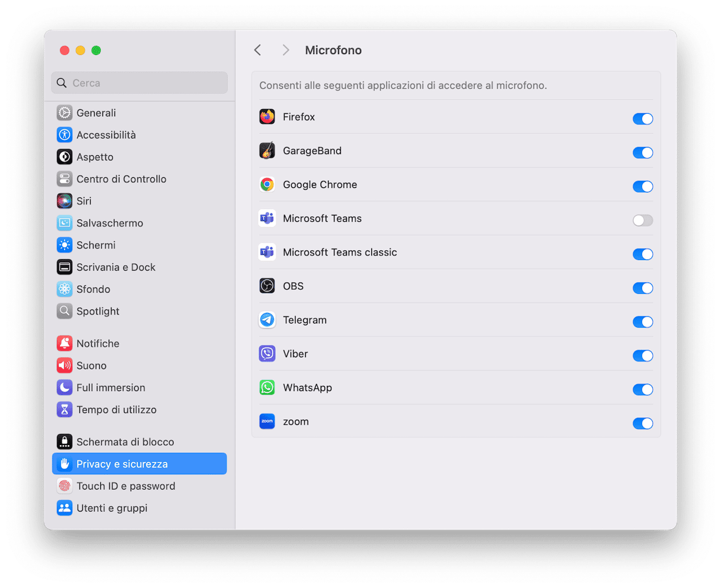Enable microphone access for Microsoft Teams
721x588 pixels.
642,220
